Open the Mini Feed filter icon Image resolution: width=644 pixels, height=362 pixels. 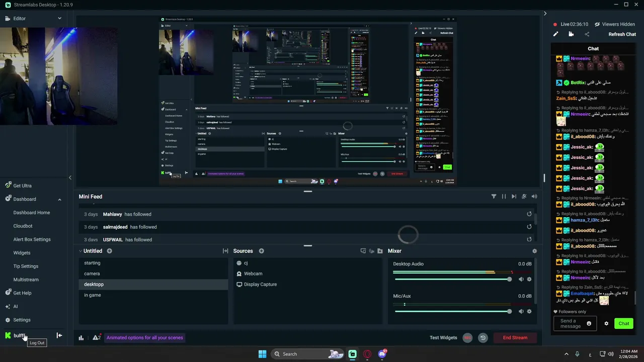pyautogui.click(x=494, y=197)
